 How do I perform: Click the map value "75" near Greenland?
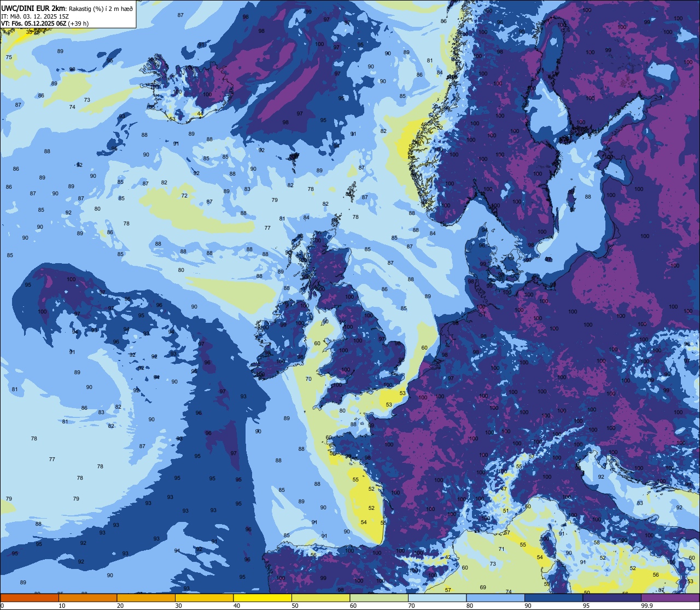pos(9,57)
